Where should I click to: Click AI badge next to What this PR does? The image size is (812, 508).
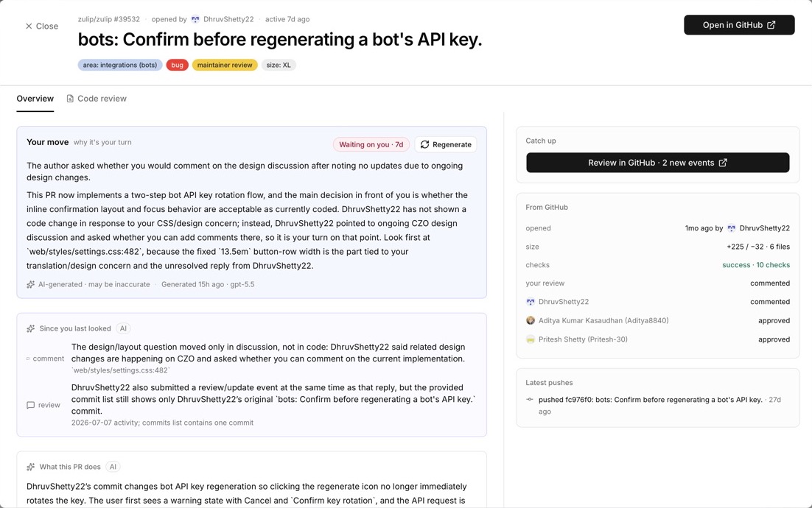click(113, 467)
